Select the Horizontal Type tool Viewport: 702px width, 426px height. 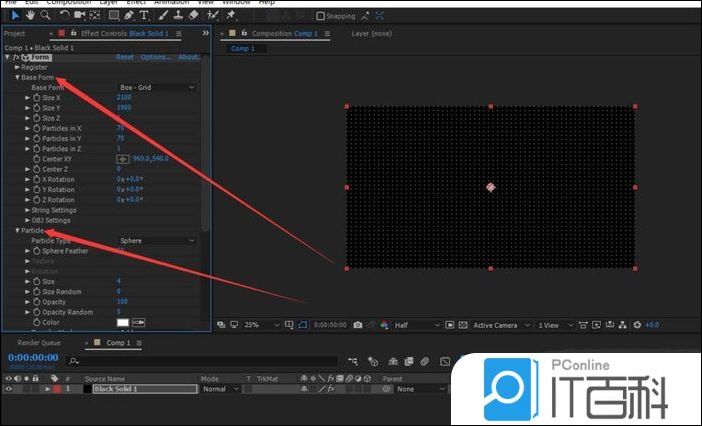(x=144, y=16)
